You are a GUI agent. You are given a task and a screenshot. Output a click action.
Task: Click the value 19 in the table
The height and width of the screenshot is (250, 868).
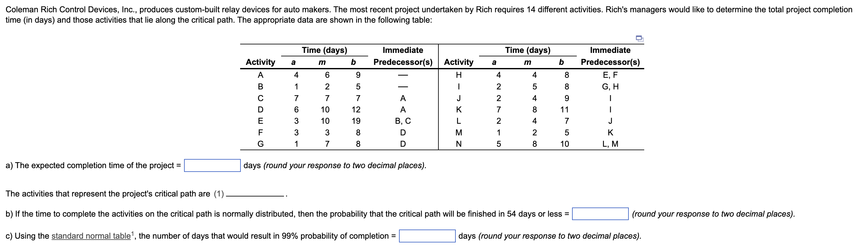(356, 121)
